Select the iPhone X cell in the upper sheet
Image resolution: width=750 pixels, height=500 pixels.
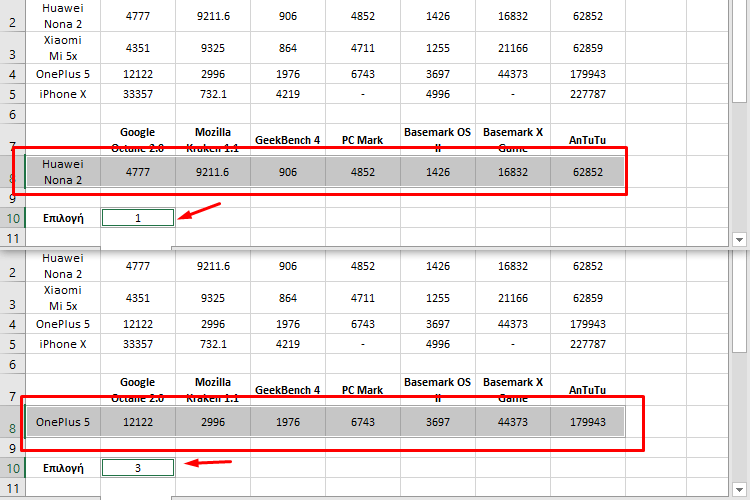[63, 94]
